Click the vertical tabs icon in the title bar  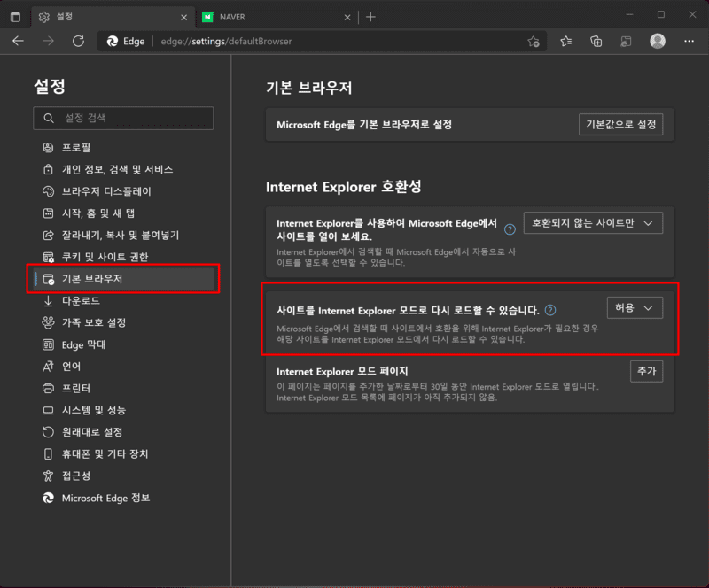pos(15,17)
